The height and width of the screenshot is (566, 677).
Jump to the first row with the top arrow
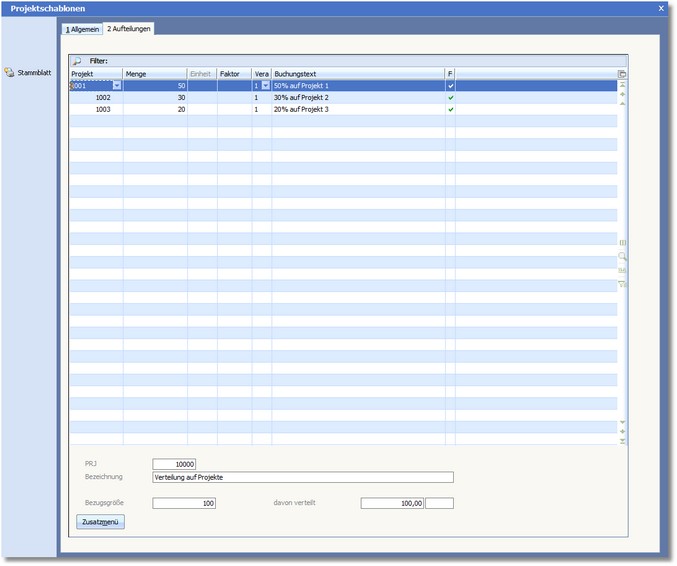coord(622,86)
